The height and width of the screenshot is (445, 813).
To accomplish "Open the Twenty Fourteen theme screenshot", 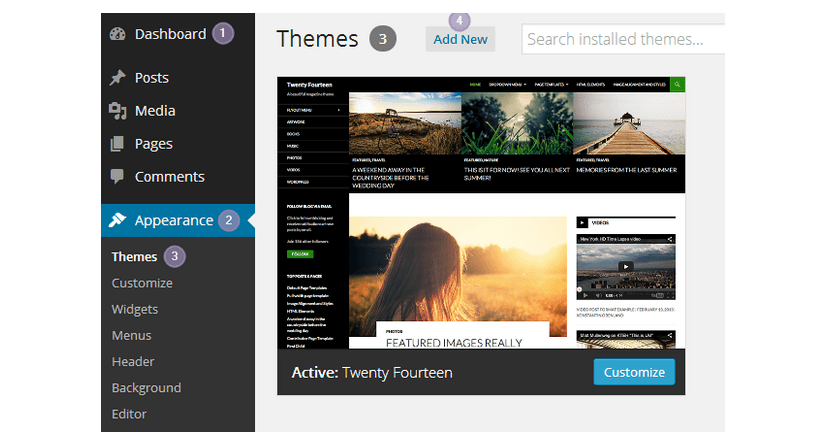I will (x=481, y=213).
